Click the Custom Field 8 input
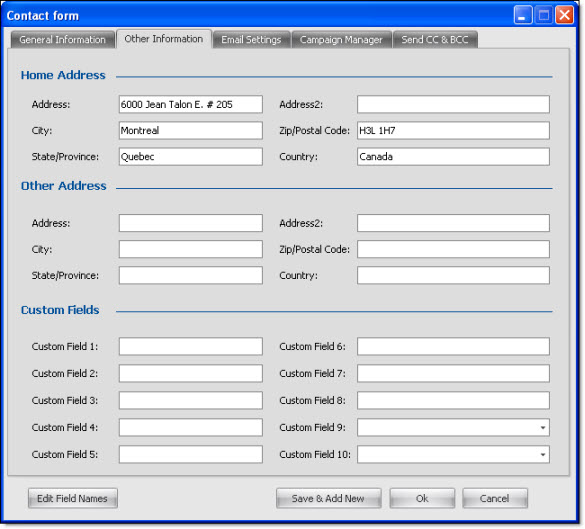Viewport: 585px width, 529px height. (x=453, y=400)
